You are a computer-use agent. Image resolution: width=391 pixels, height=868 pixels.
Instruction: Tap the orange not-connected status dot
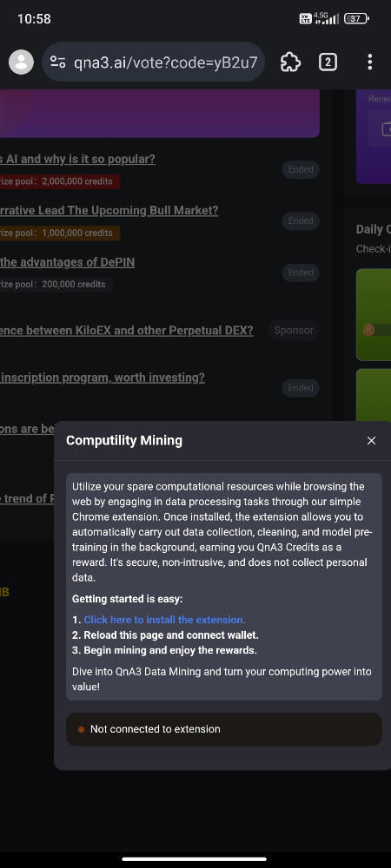pyautogui.click(x=81, y=730)
